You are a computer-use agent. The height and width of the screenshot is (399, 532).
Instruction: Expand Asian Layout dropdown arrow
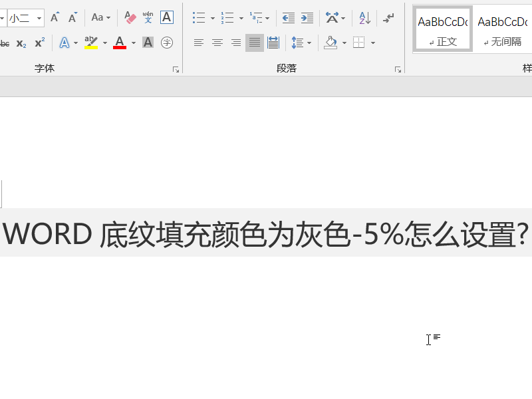(x=343, y=18)
